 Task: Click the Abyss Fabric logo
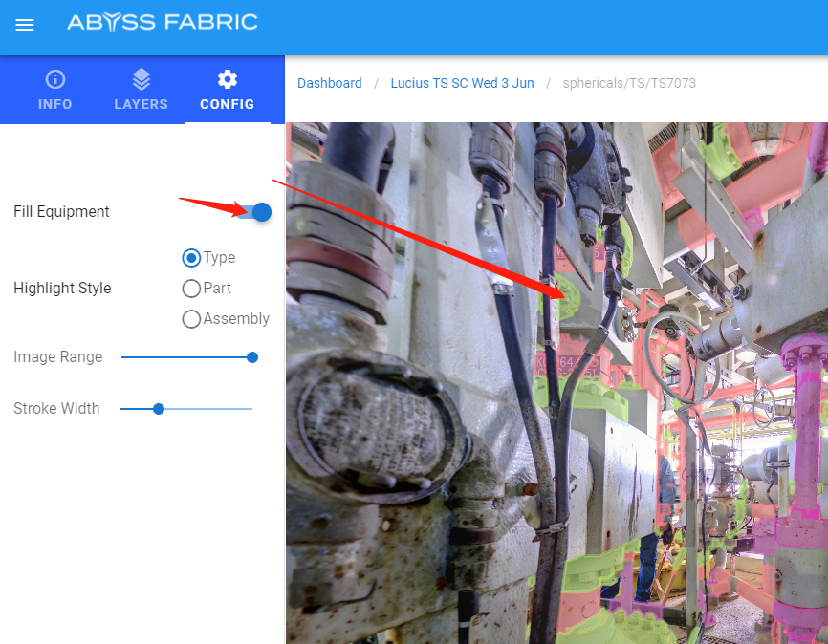[162, 22]
